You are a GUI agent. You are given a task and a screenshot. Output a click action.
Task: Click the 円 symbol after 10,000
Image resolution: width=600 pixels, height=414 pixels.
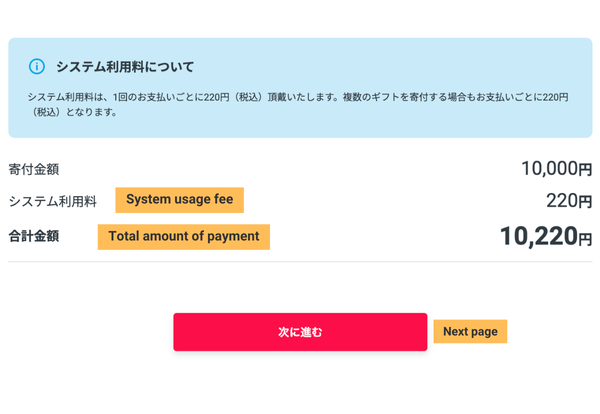pyautogui.click(x=586, y=170)
